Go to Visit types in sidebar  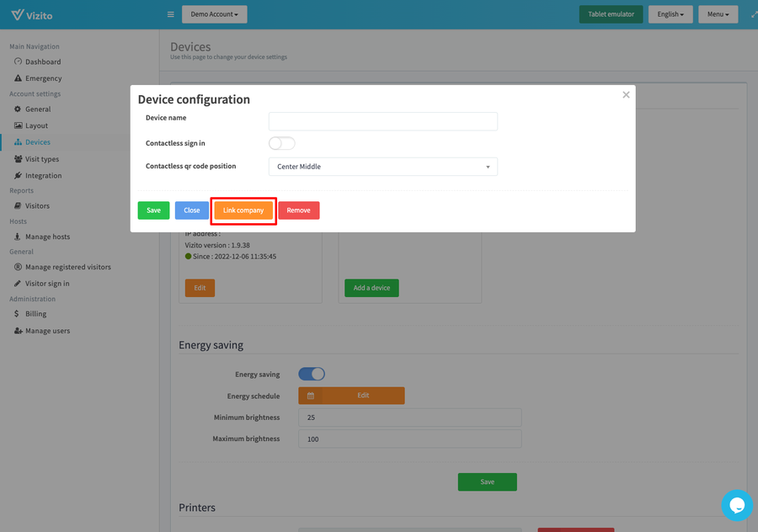[42, 159]
